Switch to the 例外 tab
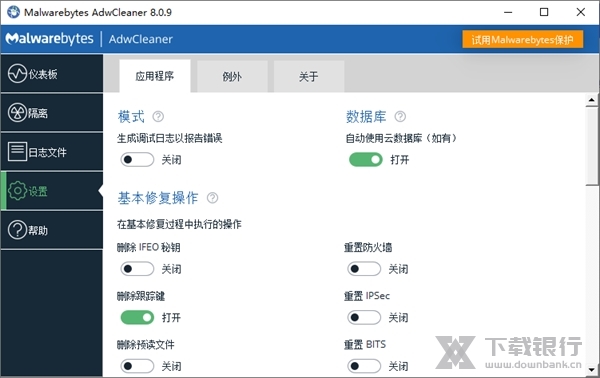The width and height of the screenshot is (600, 378). tap(232, 77)
